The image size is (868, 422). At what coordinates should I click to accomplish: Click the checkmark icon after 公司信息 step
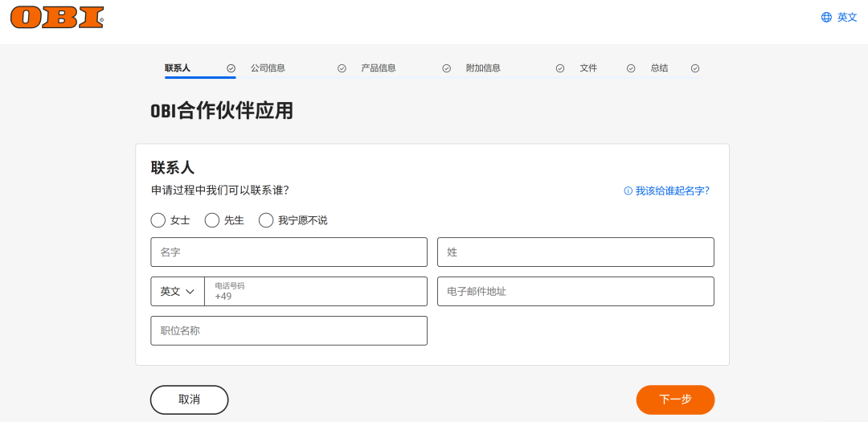(x=342, y=68)
